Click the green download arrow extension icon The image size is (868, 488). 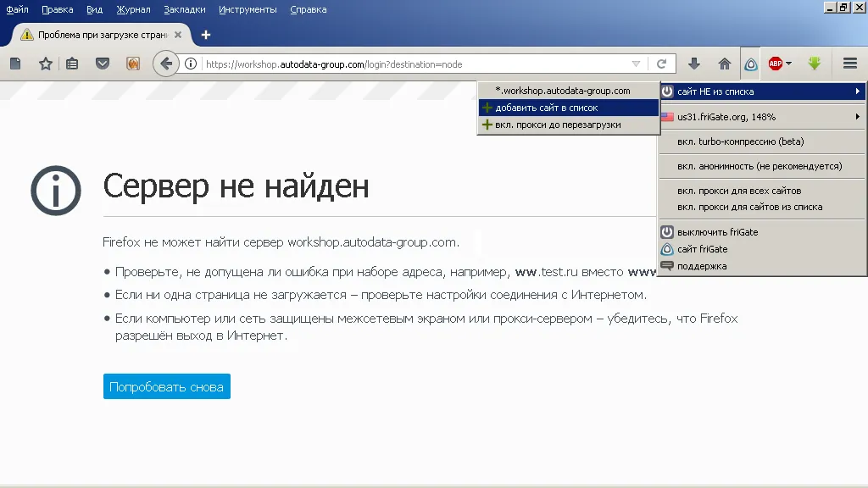(x=815, y=64)
